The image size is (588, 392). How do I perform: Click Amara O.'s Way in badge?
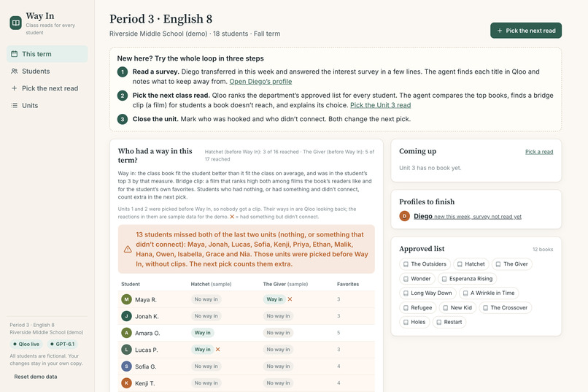(203, 333)
